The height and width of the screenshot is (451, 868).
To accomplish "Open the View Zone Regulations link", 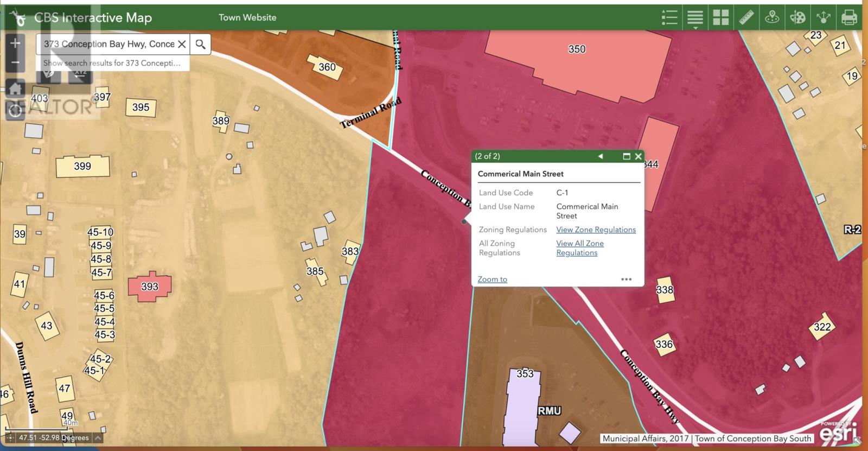I will (596, 230).
